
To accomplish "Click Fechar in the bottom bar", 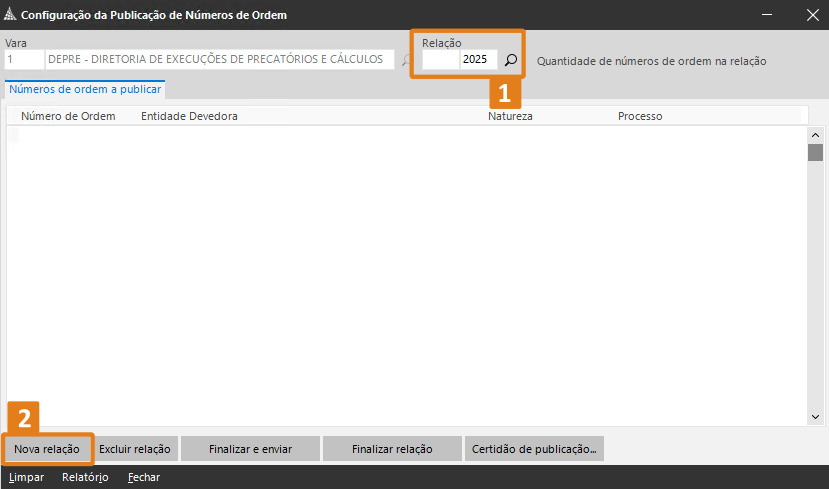I will [x=144, y=477].
